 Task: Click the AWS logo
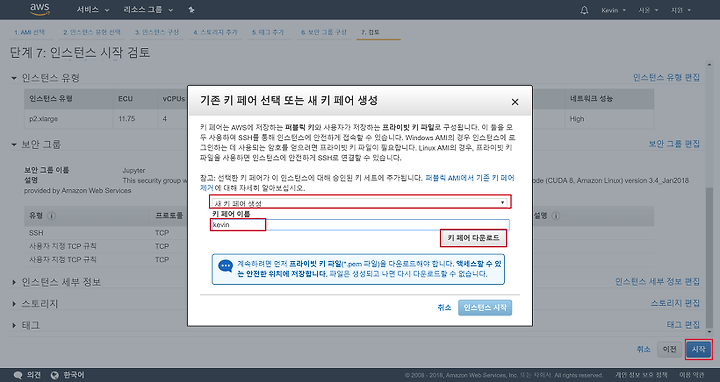pyautogui.click(x=40, y=9)
